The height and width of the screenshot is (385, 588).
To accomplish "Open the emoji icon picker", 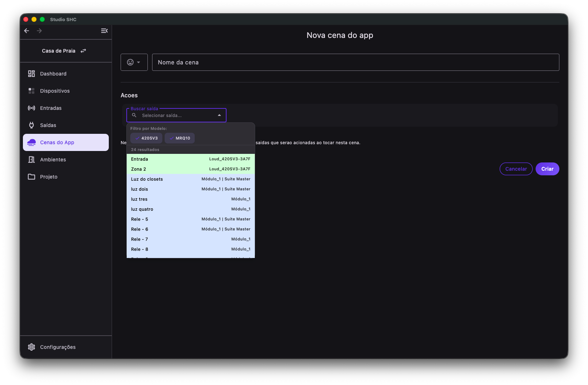I will coord(134,62).
